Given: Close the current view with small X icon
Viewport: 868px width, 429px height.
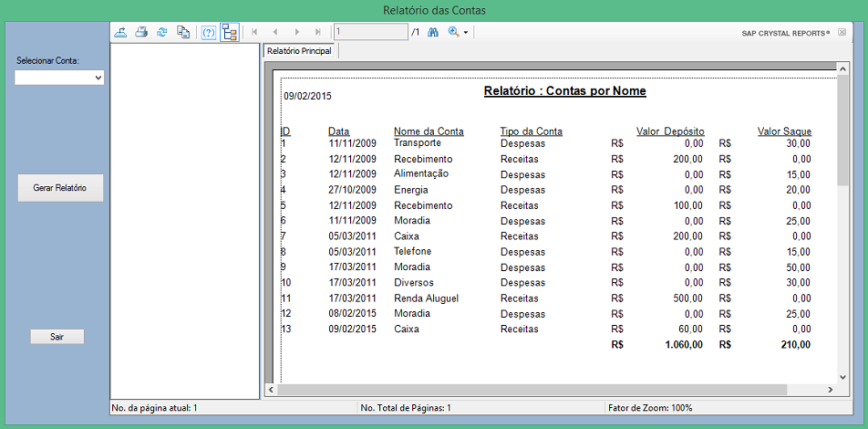Looking at the screenshot, I should coord(842,32).
